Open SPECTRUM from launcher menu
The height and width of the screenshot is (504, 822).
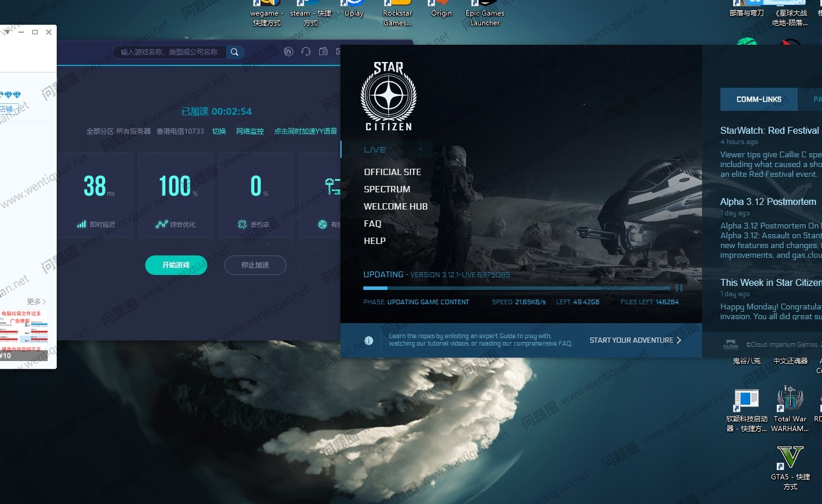387,189
